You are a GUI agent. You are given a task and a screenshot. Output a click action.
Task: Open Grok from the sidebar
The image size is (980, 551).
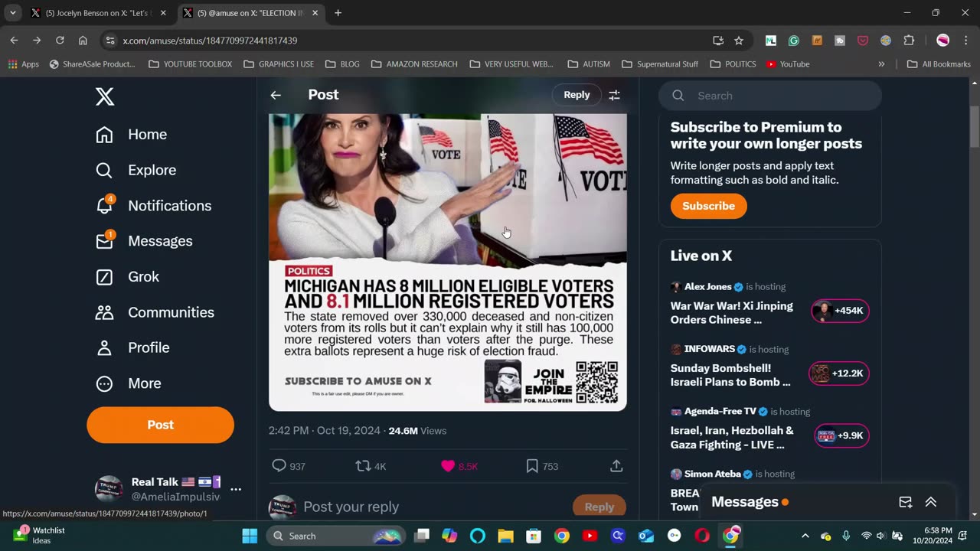click(128, 276)
